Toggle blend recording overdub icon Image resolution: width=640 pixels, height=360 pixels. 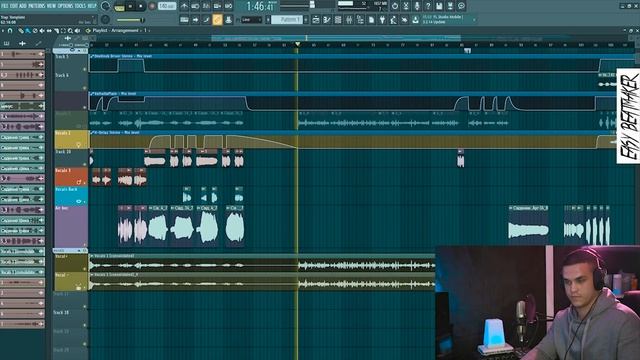(217, 6)
